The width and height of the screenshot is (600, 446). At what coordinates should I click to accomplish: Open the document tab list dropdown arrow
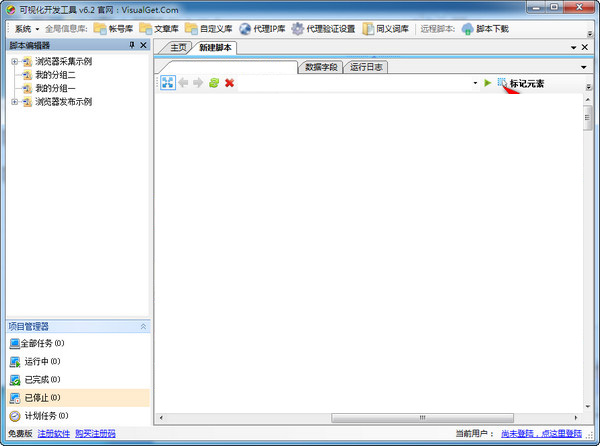pos(574,47)
